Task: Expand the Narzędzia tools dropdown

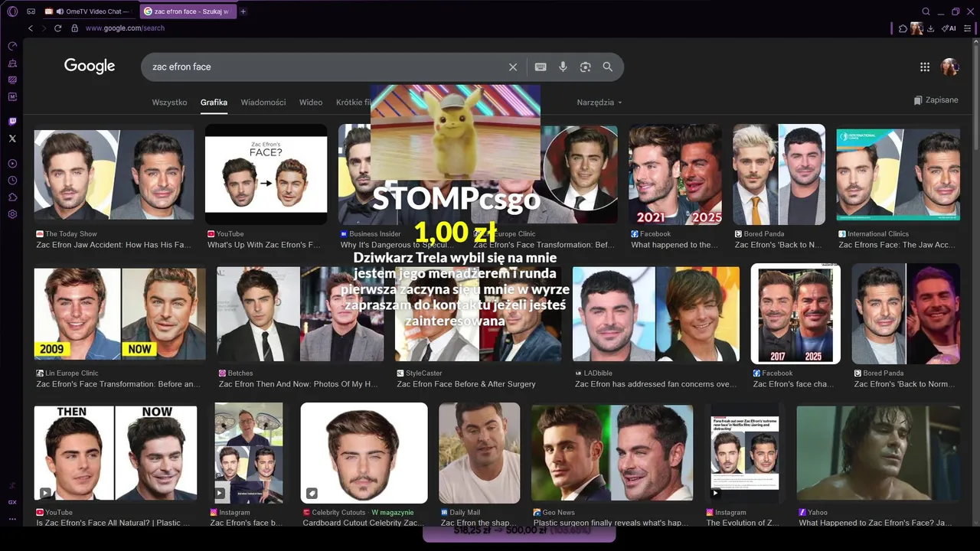Action: [x=599, y=103]
